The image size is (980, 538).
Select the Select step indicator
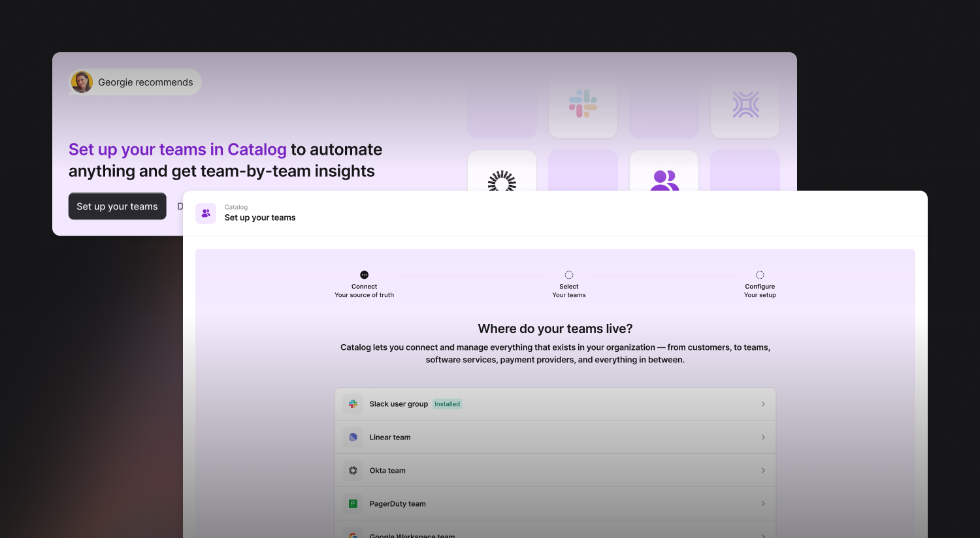tap(569, 275)
